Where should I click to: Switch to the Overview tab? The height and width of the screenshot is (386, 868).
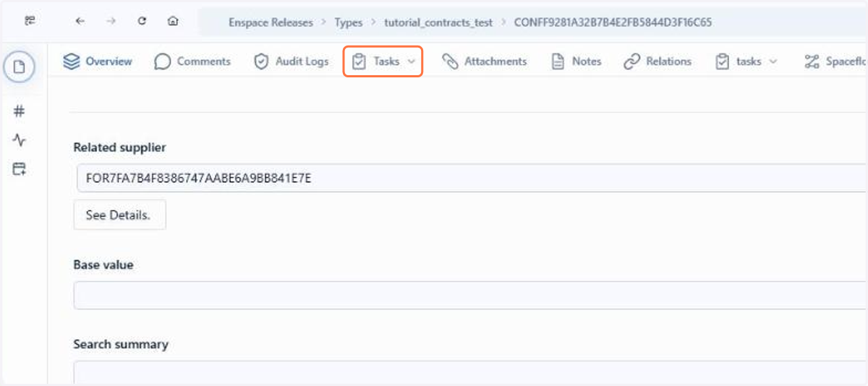coord(98,62)
